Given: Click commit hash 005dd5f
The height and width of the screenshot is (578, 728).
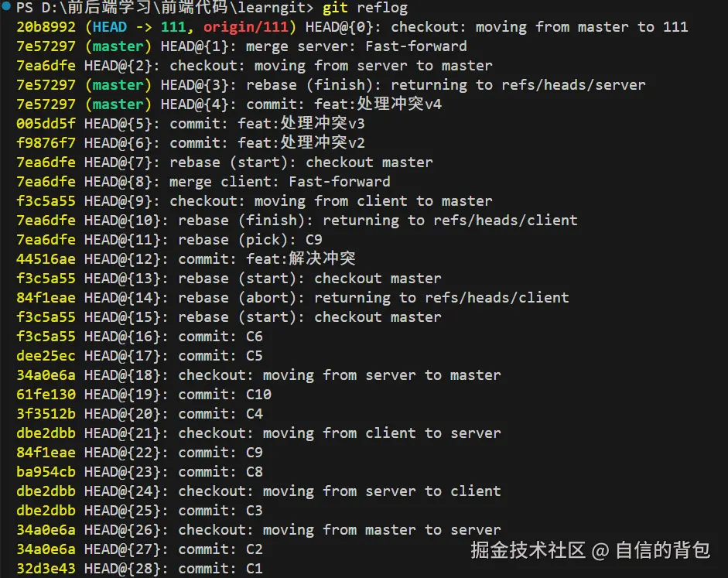Looking at the screenshot, I should click(x=46, y=124).
